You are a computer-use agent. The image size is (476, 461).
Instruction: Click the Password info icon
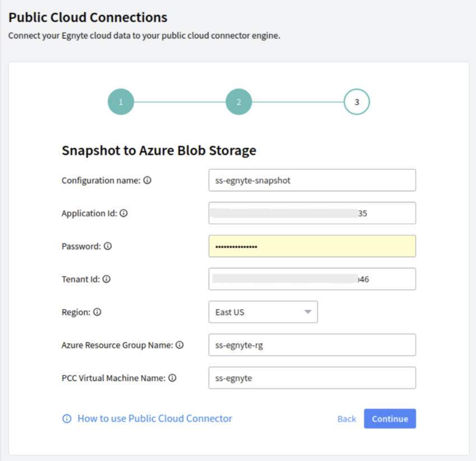[x=108, y=246]
